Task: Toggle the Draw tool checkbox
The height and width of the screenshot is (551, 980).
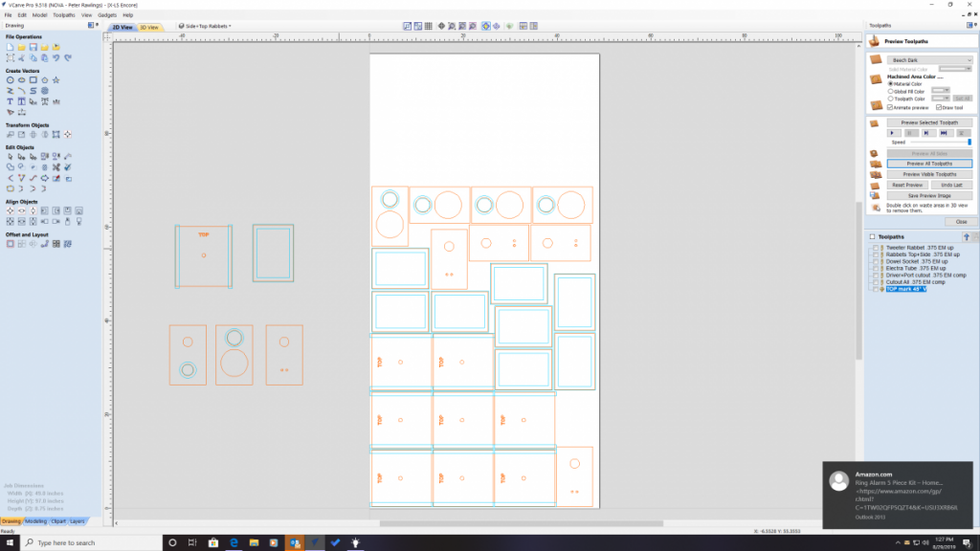Action: 937,107
